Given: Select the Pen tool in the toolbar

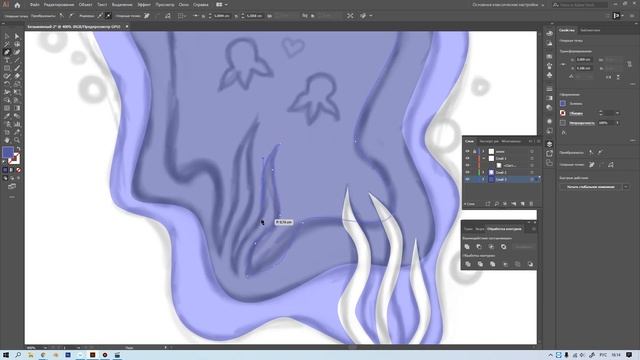Looking at the screenshot, I should click(7, 52).
